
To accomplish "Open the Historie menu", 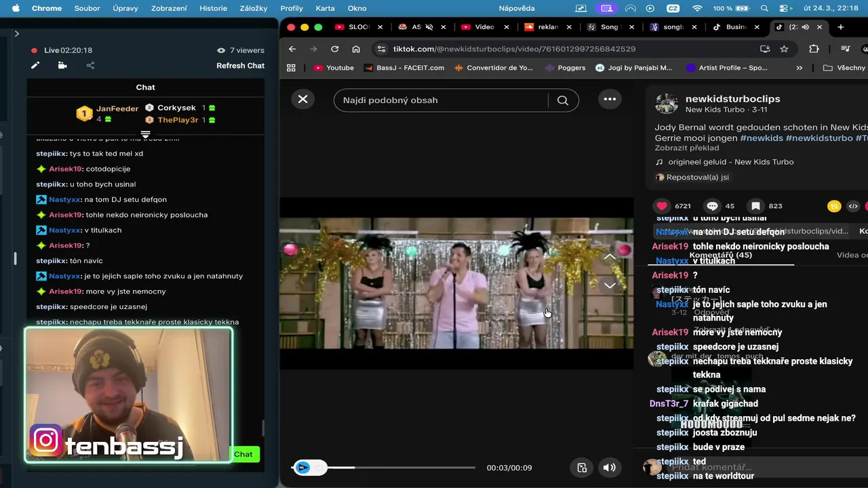I will point(213,8).
